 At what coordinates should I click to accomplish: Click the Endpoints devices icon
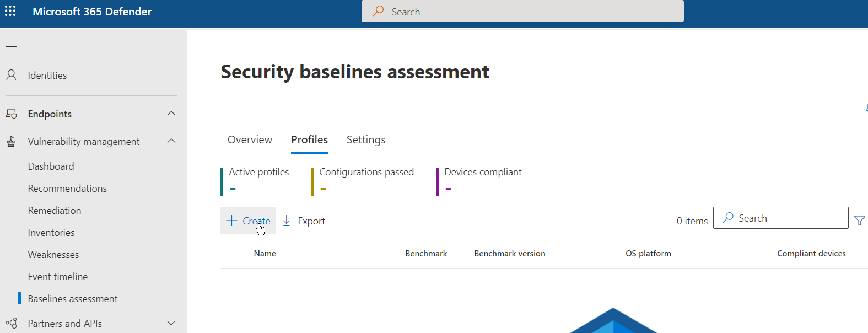(11, 114)
